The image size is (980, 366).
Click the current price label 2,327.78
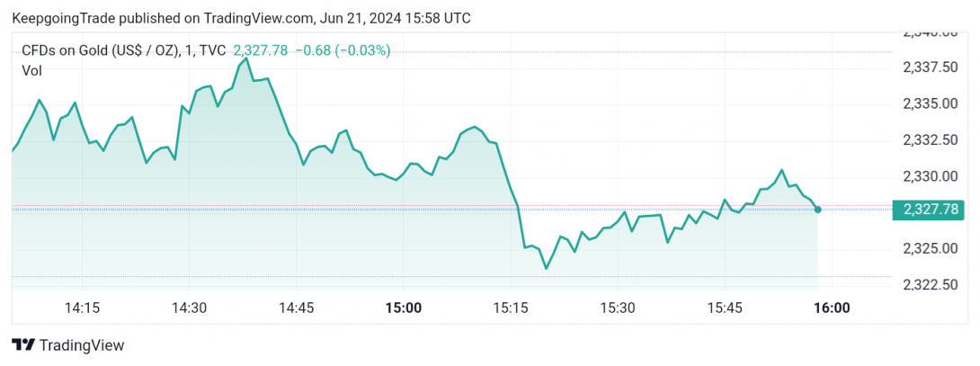coord(930,210)
